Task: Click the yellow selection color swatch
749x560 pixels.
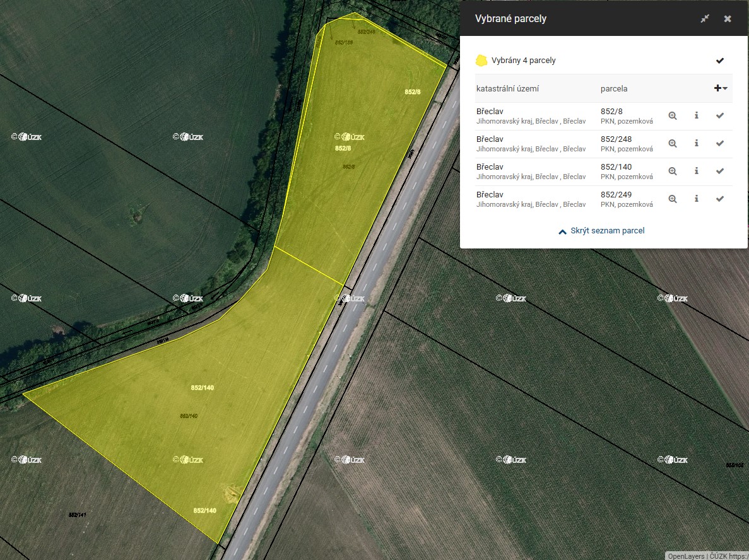Action: [x=481, y=61]
